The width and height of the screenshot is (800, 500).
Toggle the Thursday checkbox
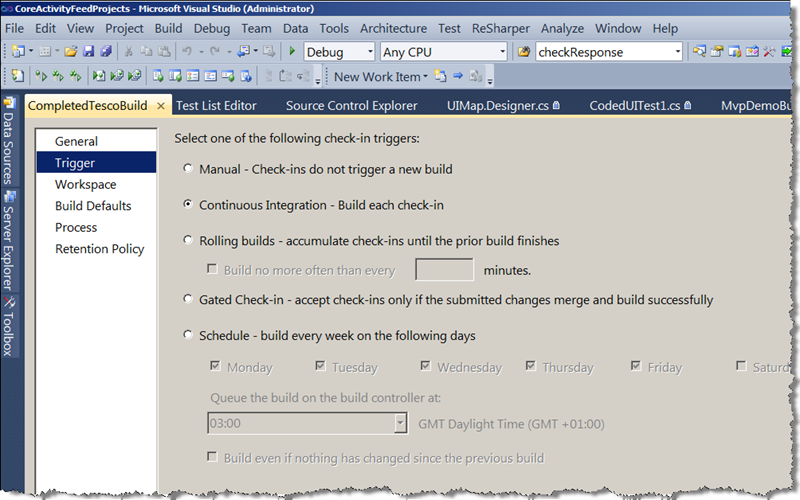(531, 366)
